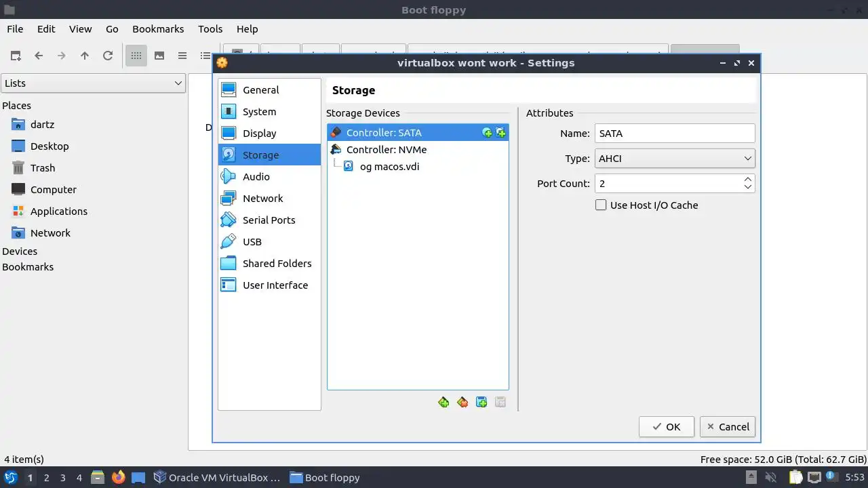Open the Edit menu

pyautogui.click(x=46, y=29)
